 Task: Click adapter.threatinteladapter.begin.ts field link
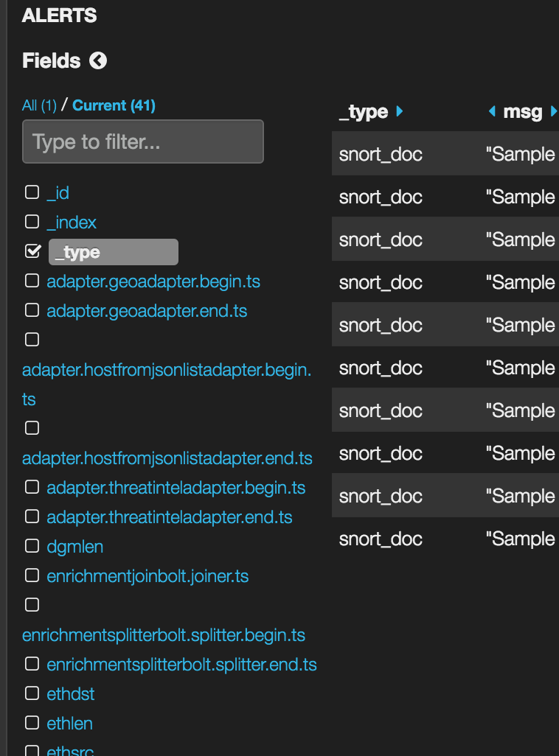176,488
